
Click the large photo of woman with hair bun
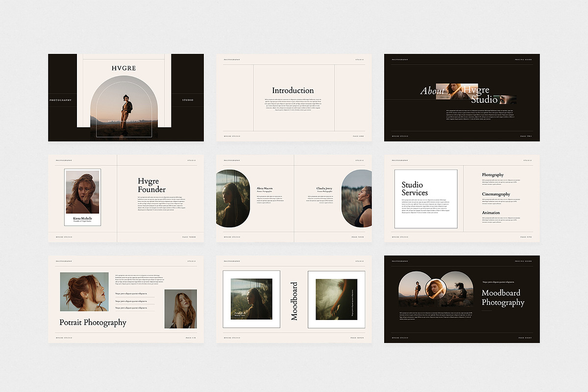tap(84, 292)
